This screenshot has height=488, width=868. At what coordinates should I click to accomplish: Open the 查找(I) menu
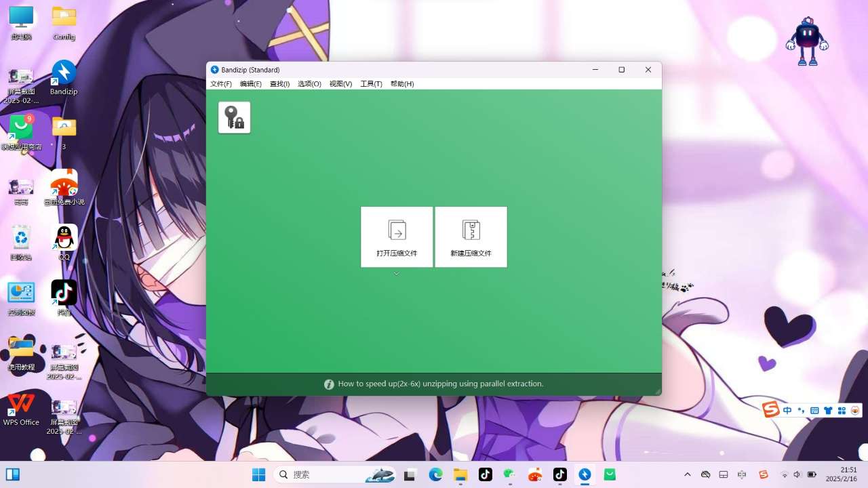tap(280, 84)
